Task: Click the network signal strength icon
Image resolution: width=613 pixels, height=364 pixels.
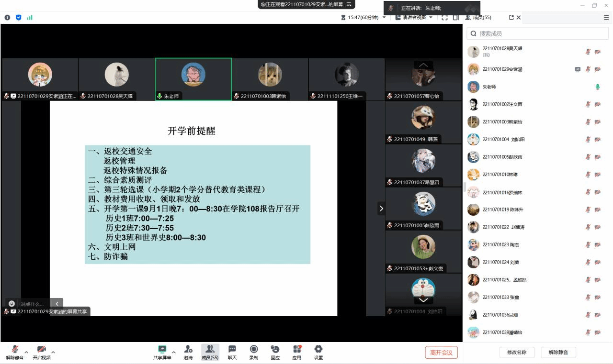Action: (30, 17)
